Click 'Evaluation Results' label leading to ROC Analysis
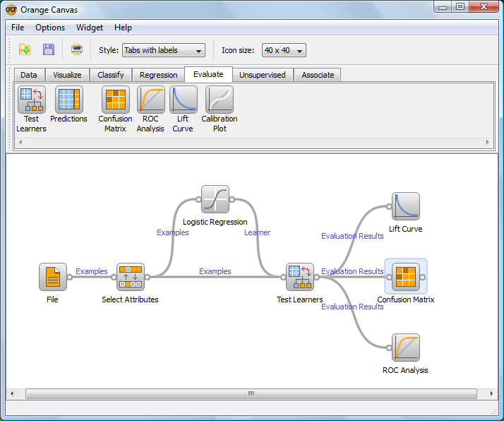The width and height of the screenshot is (504, 421). [353, 307]
